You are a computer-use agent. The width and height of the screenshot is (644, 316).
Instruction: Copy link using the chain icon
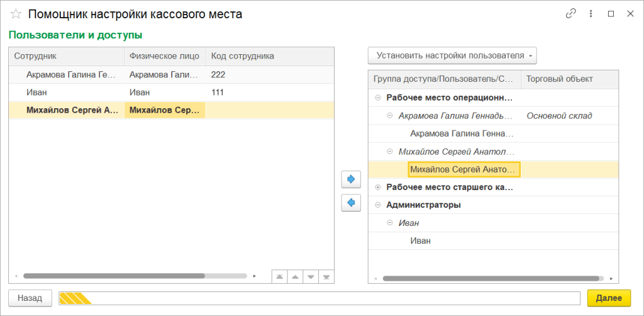click(x=571, y=13)
